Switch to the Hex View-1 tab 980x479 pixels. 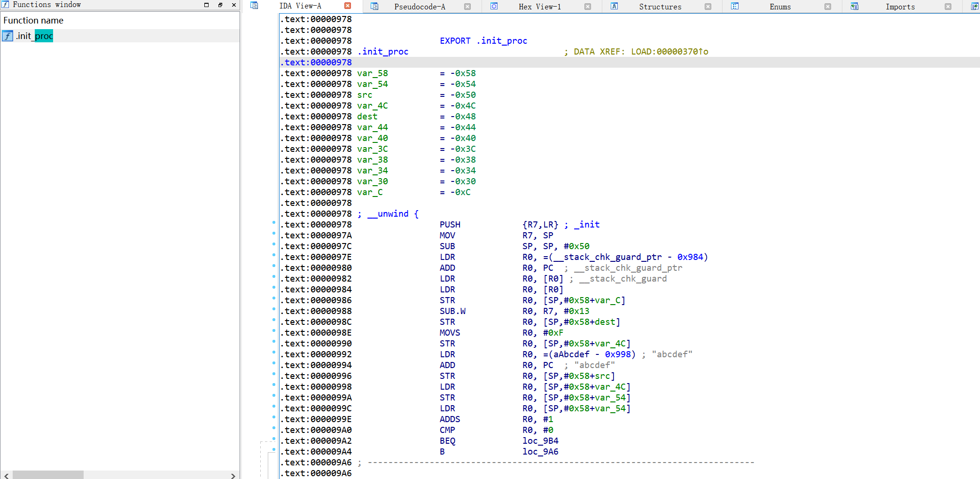point(539,7)
